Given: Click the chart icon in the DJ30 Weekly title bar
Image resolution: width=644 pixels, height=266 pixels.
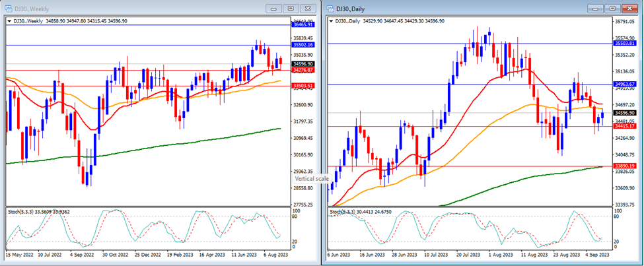Looking at the screenshot, I should pyautogui.click(x=8, y=8).
